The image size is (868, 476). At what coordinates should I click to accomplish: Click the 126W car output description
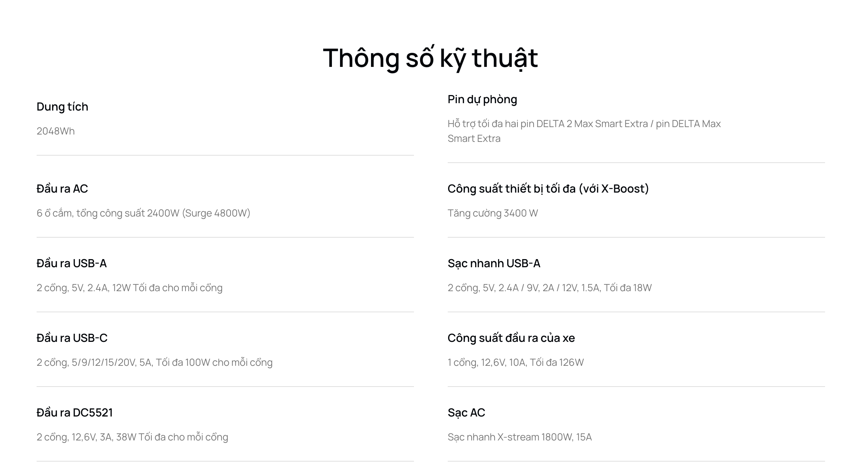point(516,362)
